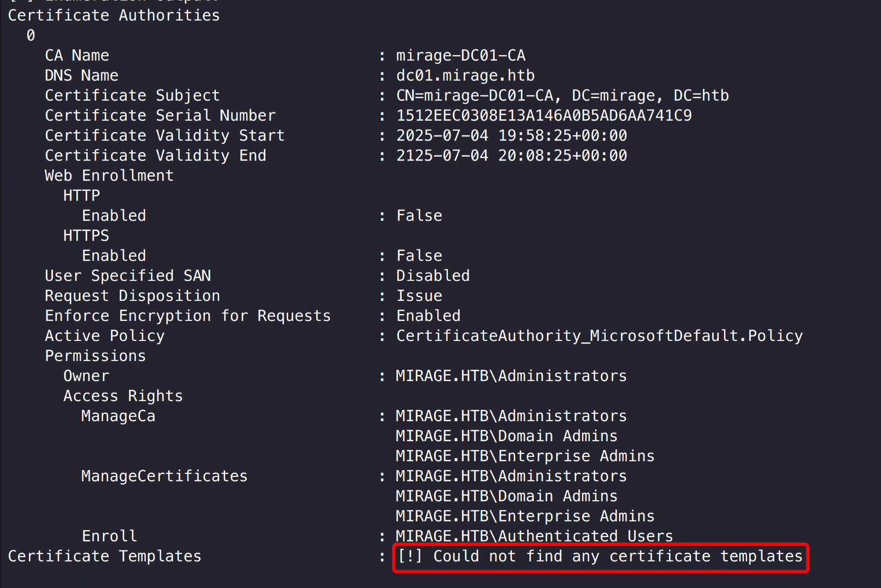Click the DNS name dc01.mirage.htb

tap(465, 75)
